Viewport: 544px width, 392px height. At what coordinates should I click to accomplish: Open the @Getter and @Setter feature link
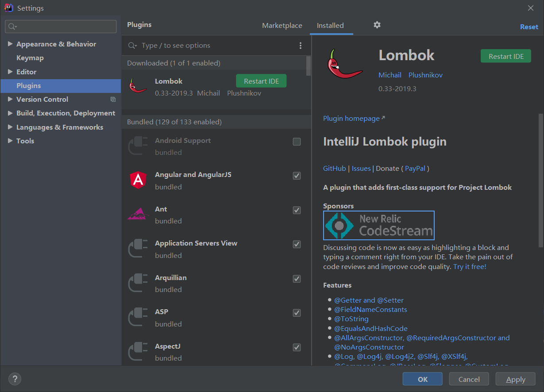369,300
